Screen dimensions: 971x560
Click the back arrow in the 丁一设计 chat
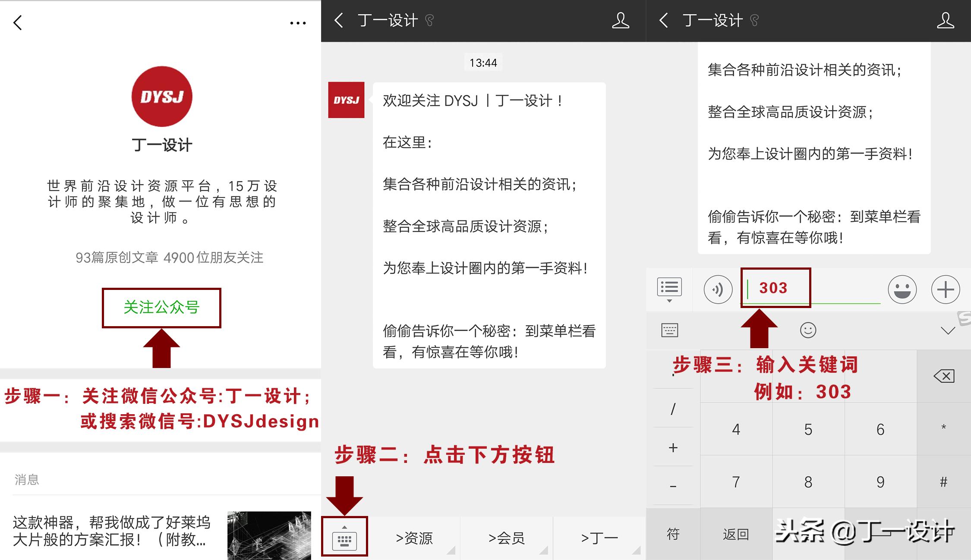point(339,20)
